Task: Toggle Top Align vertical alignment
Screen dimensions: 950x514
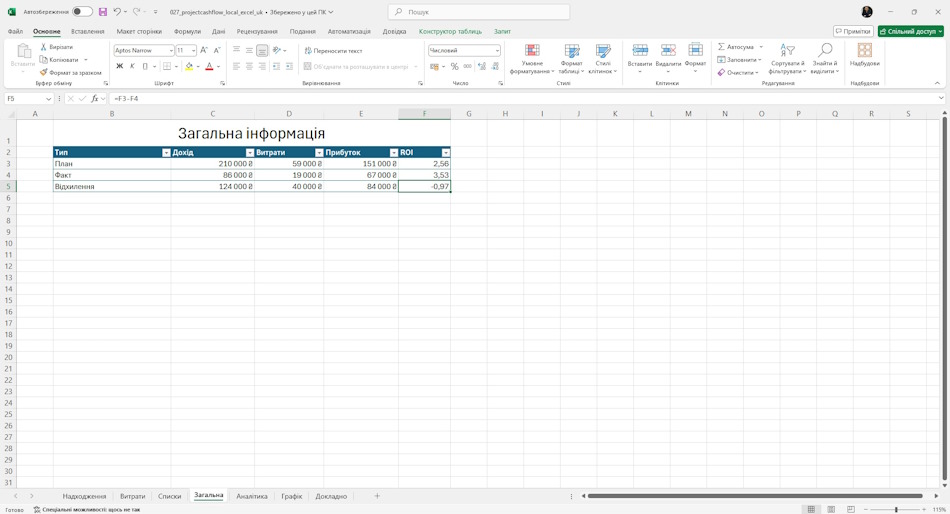Action: 236,50
